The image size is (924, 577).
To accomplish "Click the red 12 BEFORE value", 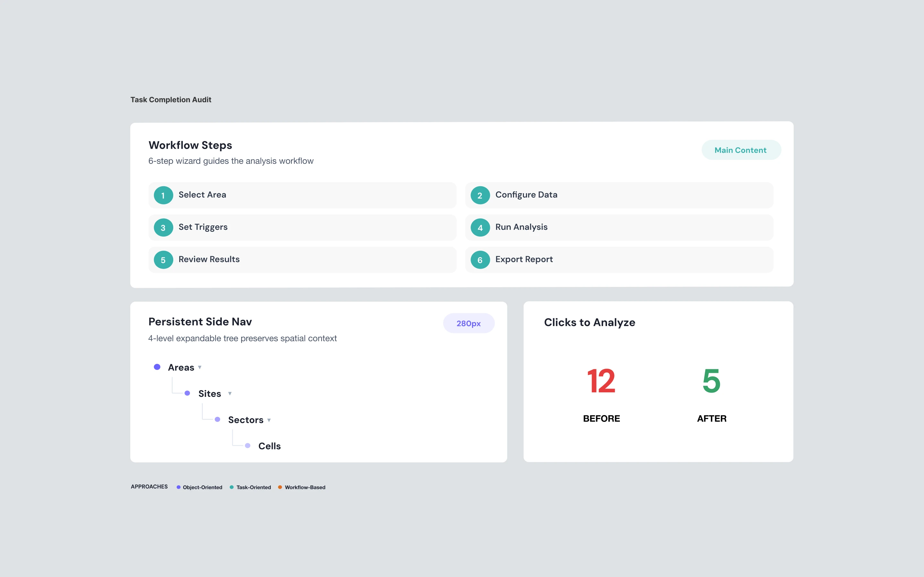I will point(601,381).
